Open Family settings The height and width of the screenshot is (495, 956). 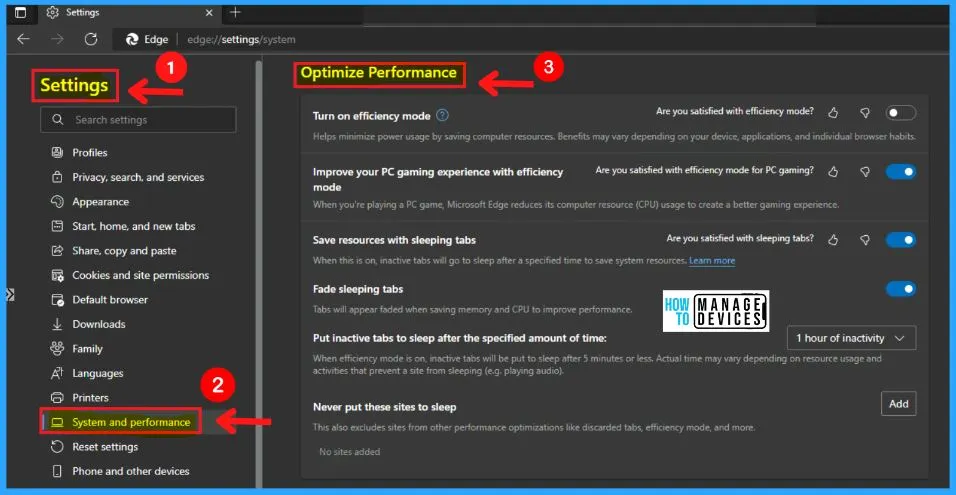coord(87,349)
